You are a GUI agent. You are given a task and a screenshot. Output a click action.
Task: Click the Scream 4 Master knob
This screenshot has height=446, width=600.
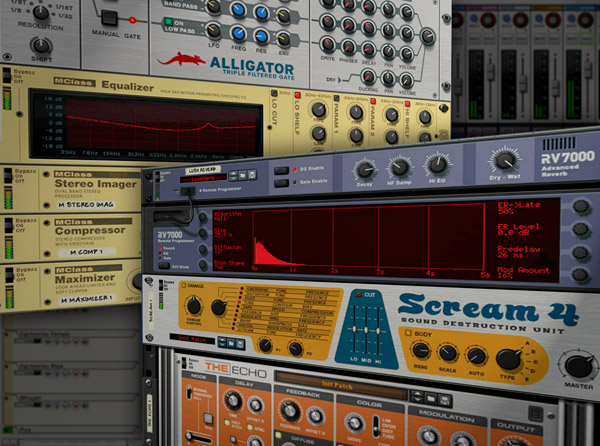pyautogui.click(x=579, y=366)
